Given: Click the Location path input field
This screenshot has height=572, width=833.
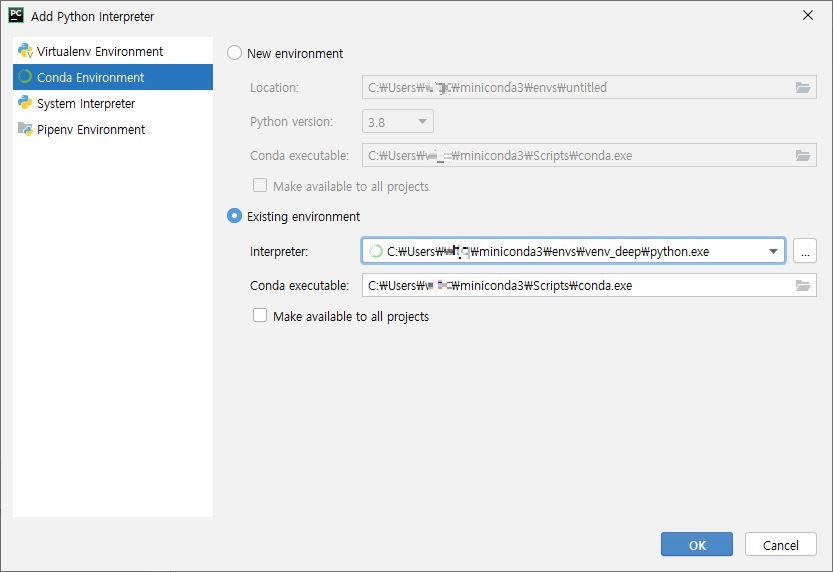Looking at the screenshot, I should (x=589, y=88).
